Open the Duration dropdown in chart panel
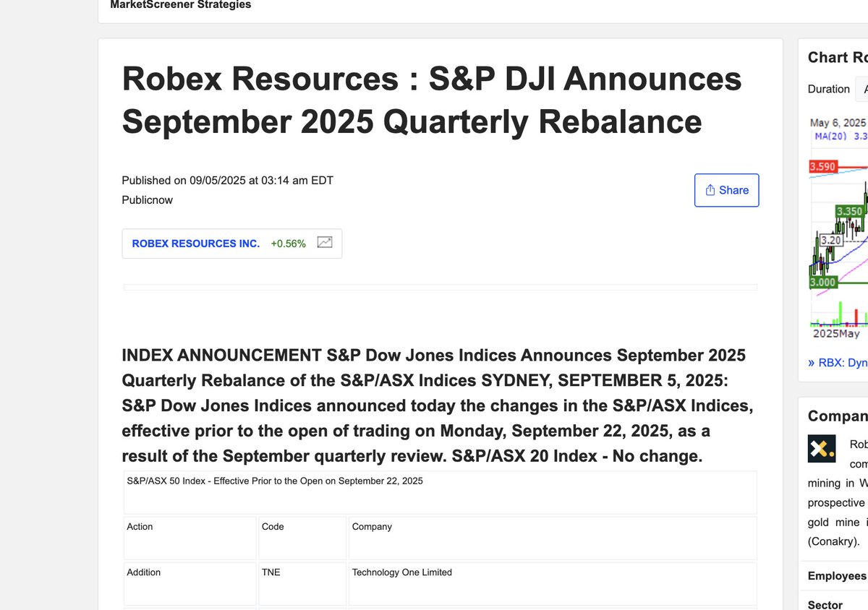This screenshot has width=868, height=610. pos(861,89)
